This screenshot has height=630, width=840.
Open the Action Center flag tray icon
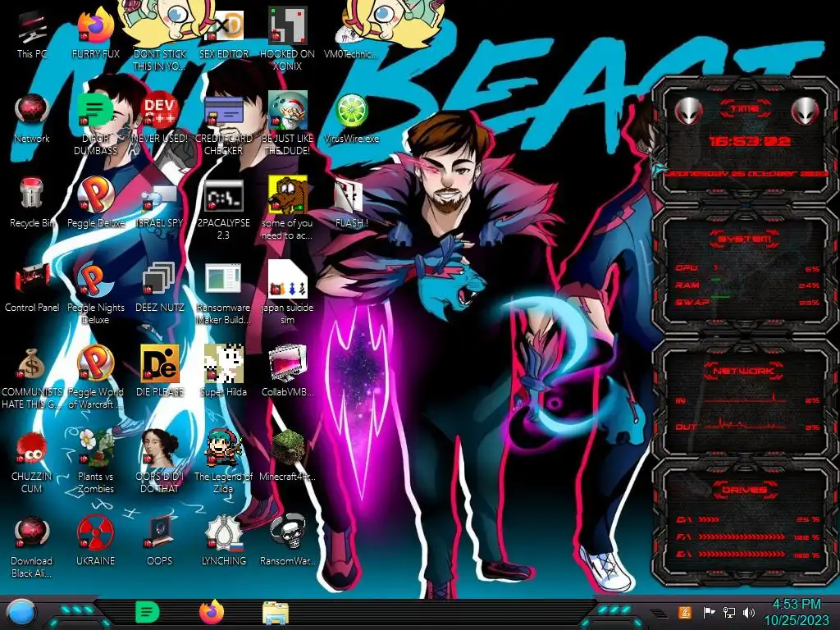click(x=708, y=612)
